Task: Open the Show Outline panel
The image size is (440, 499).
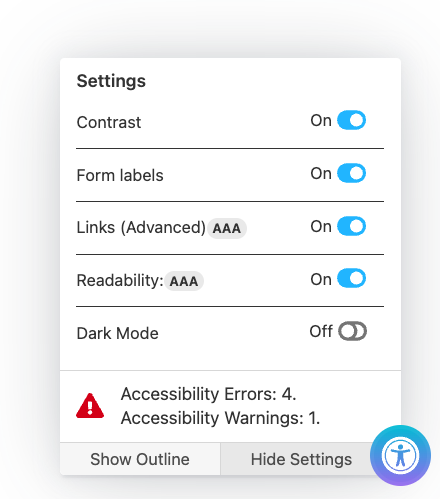Action: coord(140,459)
